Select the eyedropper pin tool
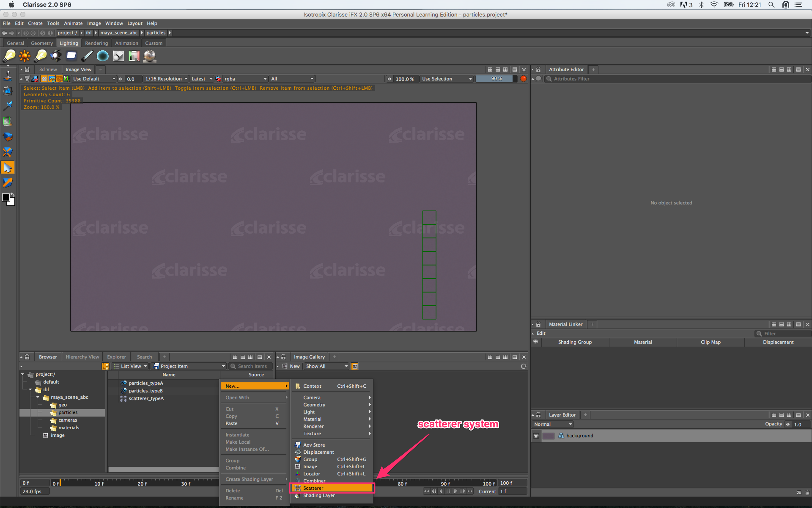812x508 pixels. coord(7,106)
